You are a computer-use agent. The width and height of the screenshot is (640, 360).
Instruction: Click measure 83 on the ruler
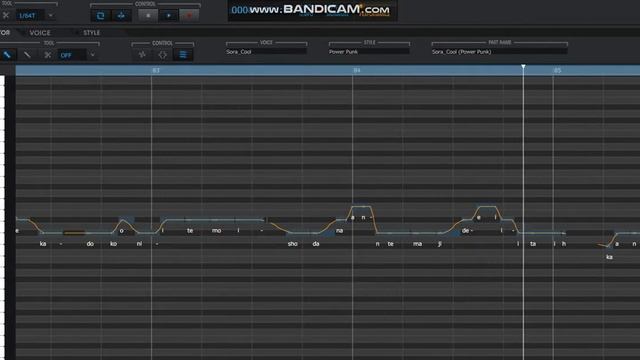[156, 71]
